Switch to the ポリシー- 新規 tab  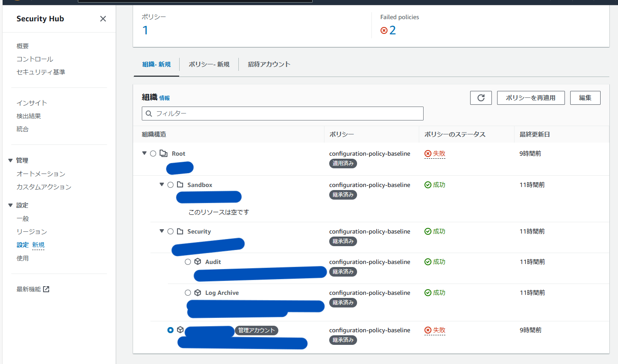[x=209, y=64]
